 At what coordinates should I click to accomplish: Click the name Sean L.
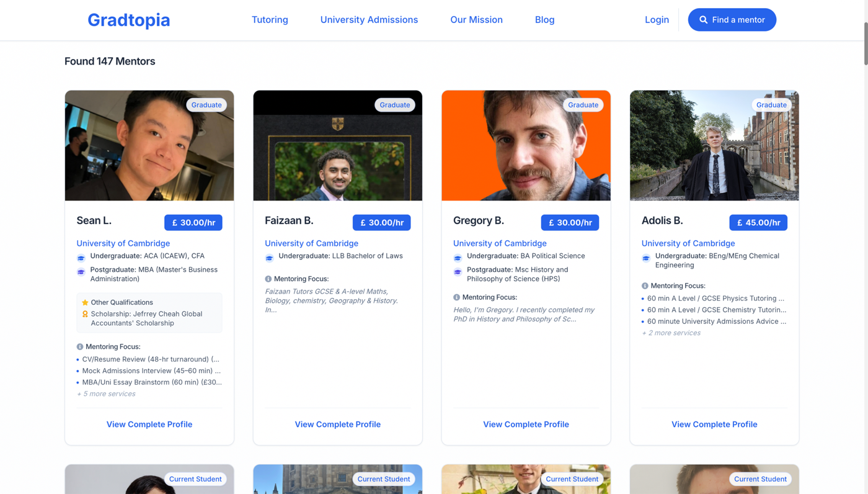[x=94, y=220]
